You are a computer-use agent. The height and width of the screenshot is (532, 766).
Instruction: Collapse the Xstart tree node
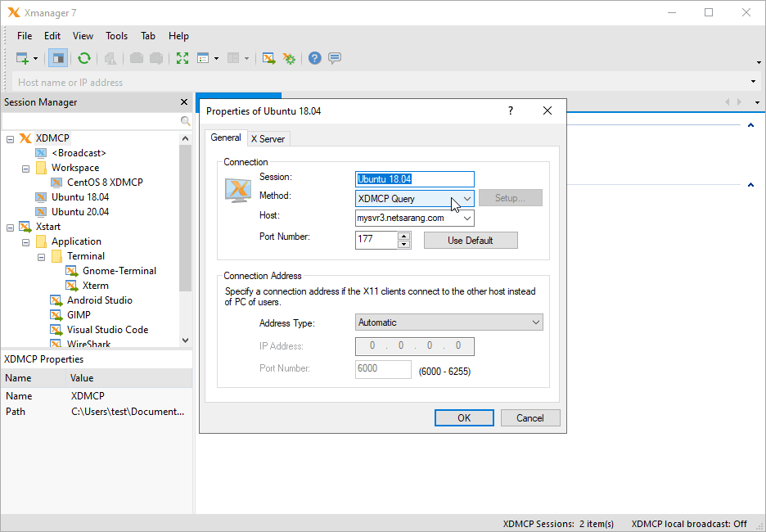pos(11,228)
